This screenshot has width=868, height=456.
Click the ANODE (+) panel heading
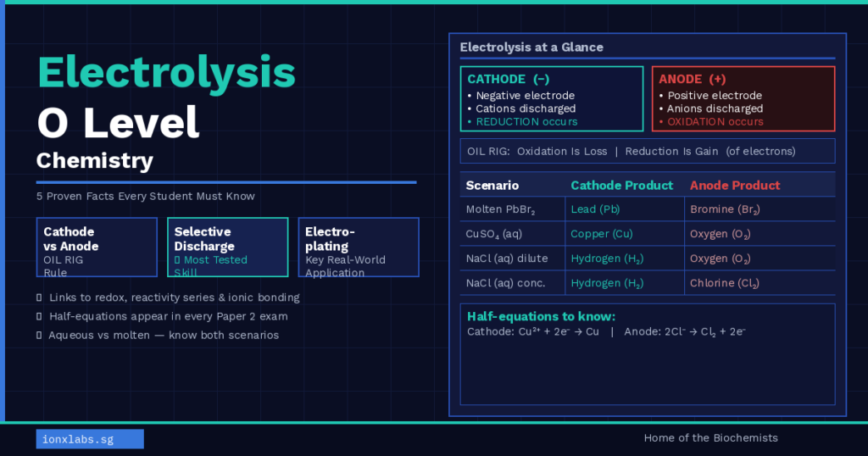pos(692,79)
